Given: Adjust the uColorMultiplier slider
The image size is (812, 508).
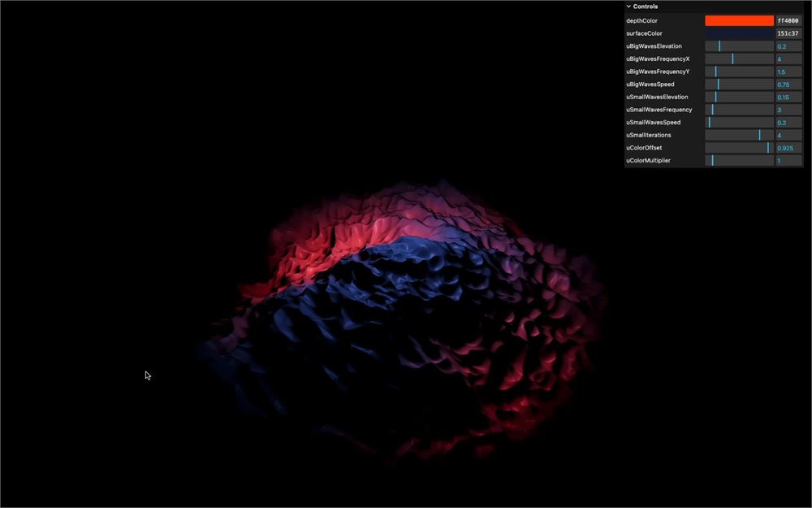Looking at the screenshot, I should coord(739,160).
